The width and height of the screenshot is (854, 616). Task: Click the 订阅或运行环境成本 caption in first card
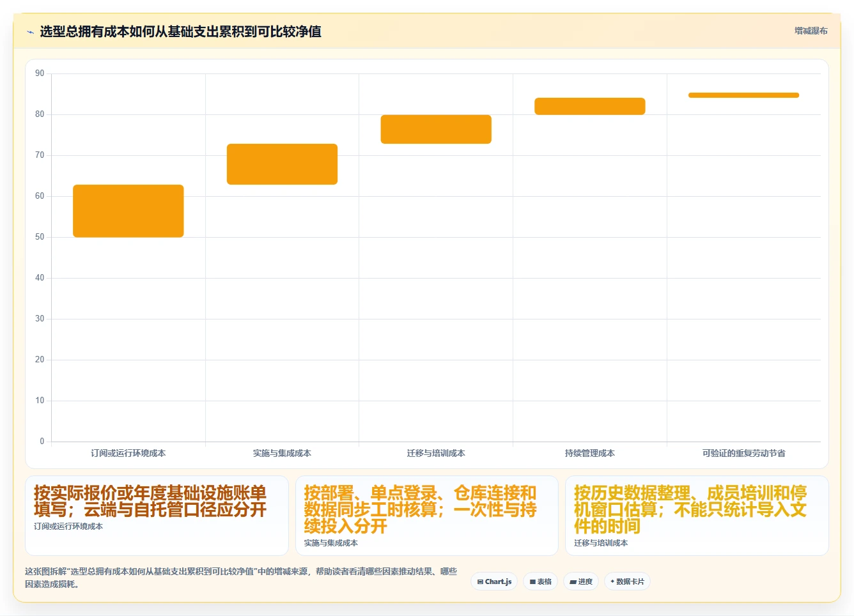tap(68, 527)
